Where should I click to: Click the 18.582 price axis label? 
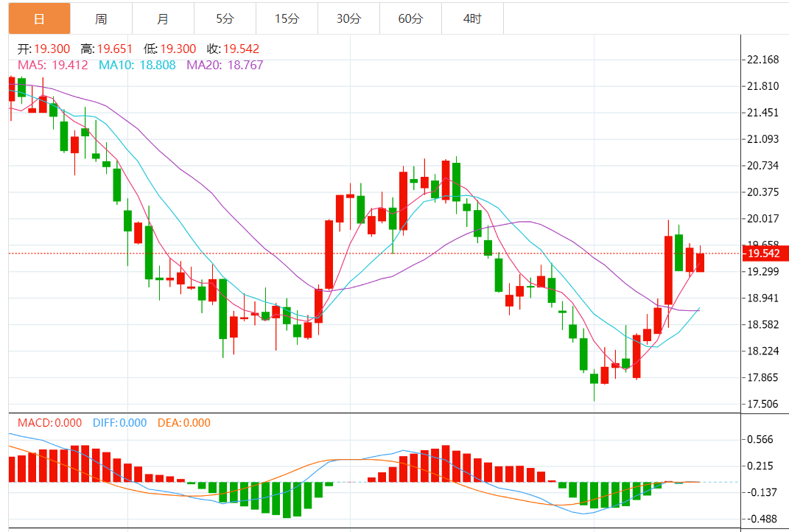pos(762,324)
